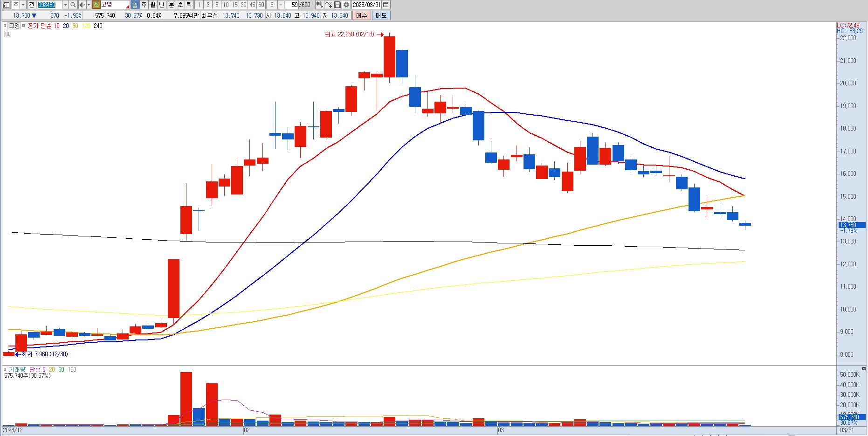Select the 15 interval button

(234, 5)
